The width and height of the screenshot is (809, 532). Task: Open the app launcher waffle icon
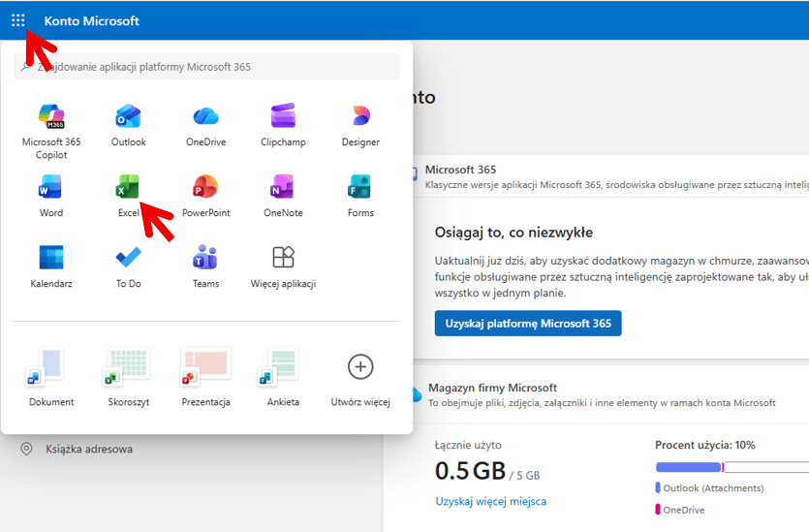(18, 20)
